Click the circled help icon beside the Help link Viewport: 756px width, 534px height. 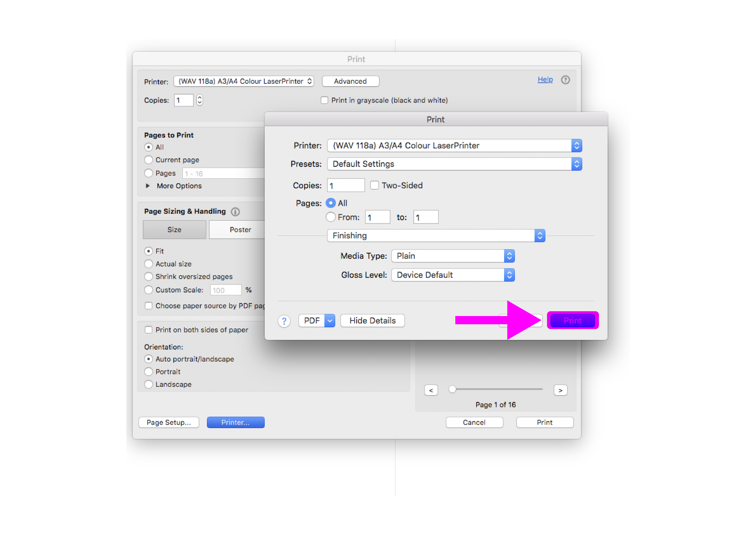pos(565,80)
